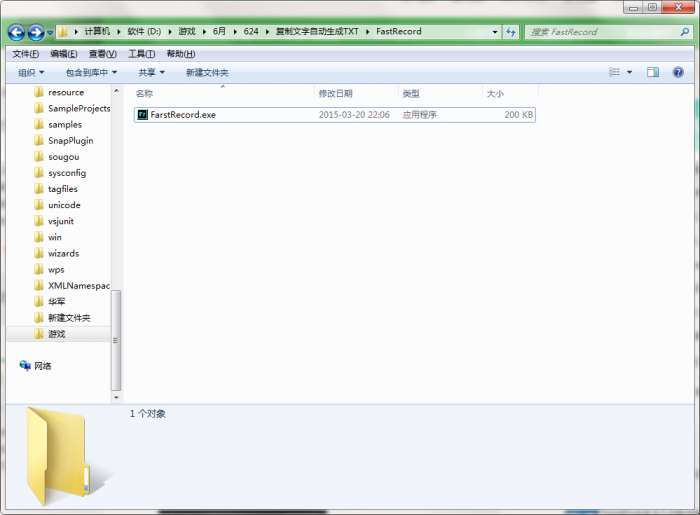Click the navigation pane scroll-up arrow

click(116, 91)
